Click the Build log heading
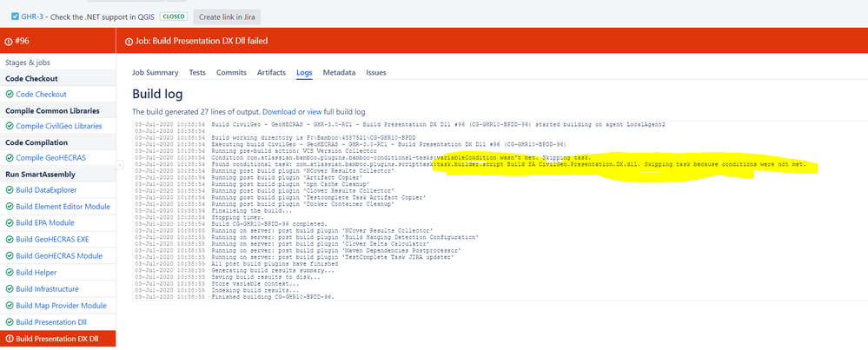 click(158, 94)
